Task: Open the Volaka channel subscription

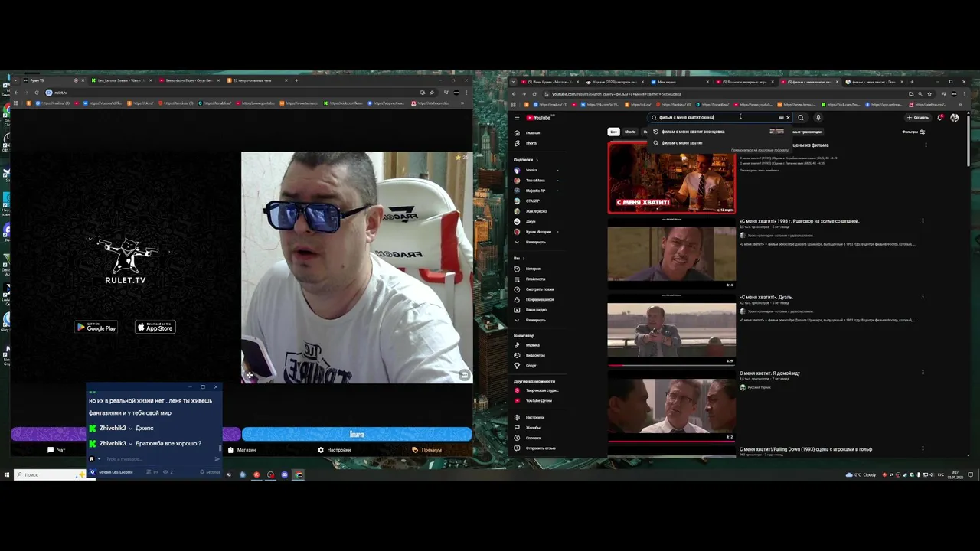Action: pyautogui.click(x=533, y=170)
